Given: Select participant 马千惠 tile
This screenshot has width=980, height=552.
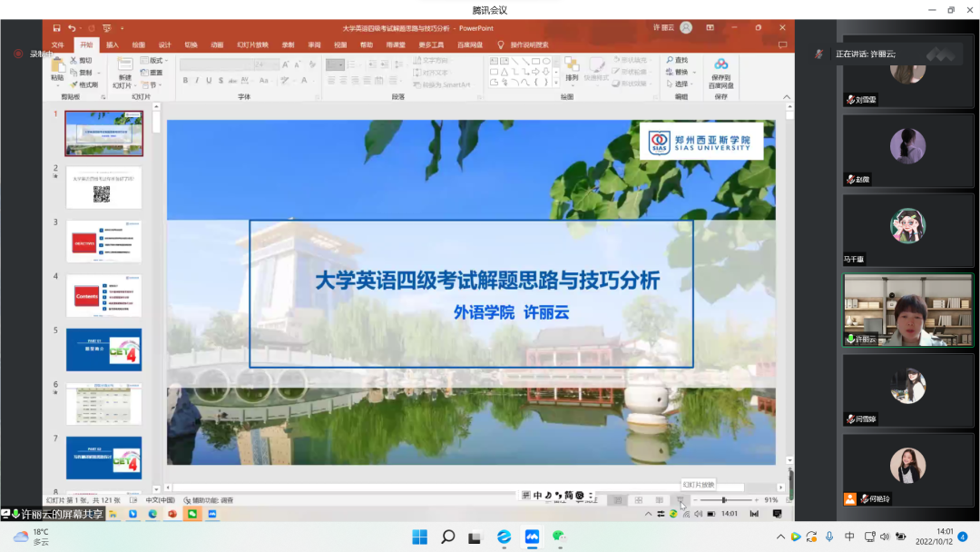Looking at the screenshot, I should coord(908,230).
